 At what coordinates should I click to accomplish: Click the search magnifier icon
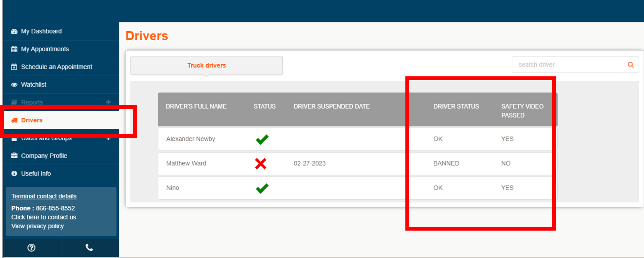[x=631, y=65]
